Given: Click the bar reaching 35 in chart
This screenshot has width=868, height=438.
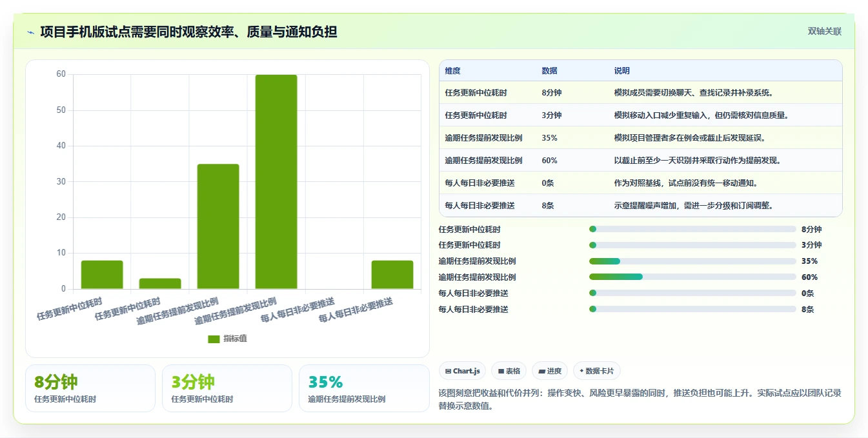Looking at the screenshot, I should point(218,226).
